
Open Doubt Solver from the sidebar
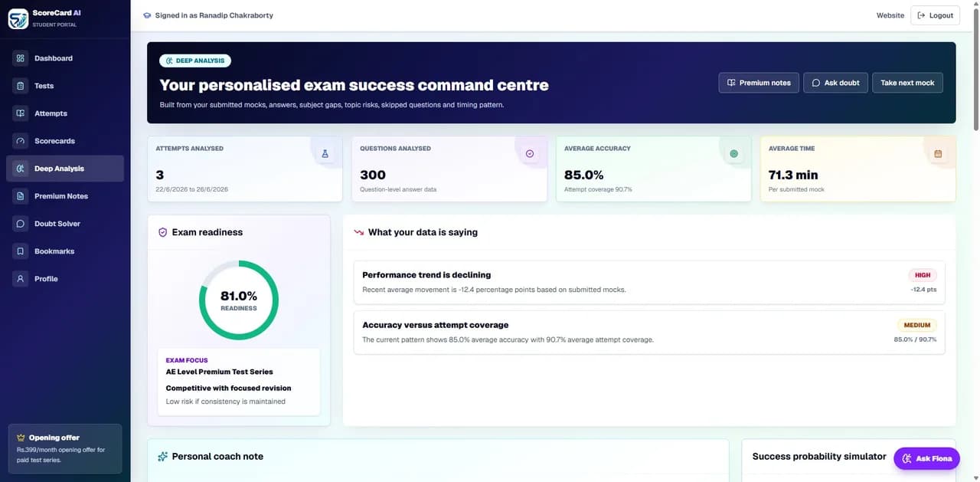click(65, 224)
